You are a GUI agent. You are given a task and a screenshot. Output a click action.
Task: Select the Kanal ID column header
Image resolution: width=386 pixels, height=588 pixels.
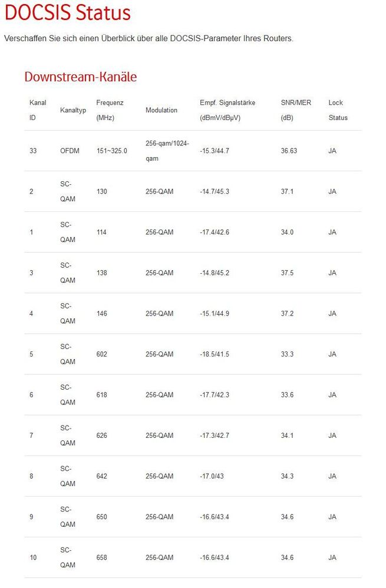pos(38,110)
